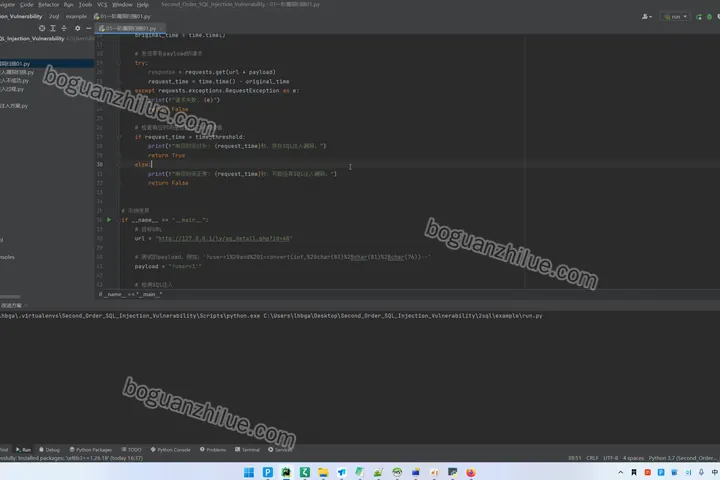
Task: Open the Help menu
Action: (143, 5)
